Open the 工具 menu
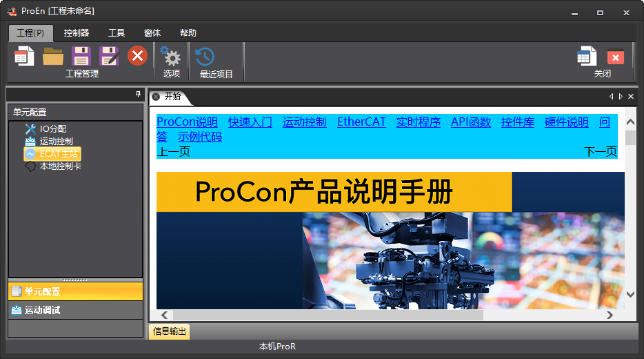644x359 pixels. point(117,33)
